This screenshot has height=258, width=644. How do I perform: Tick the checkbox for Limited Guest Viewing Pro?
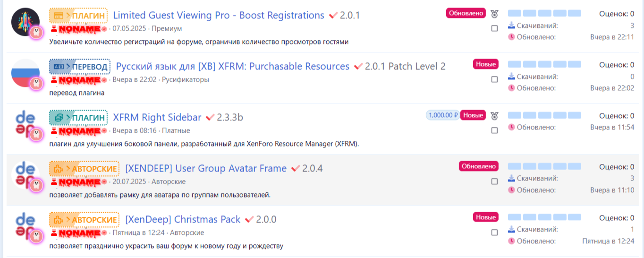pos(494,28)
